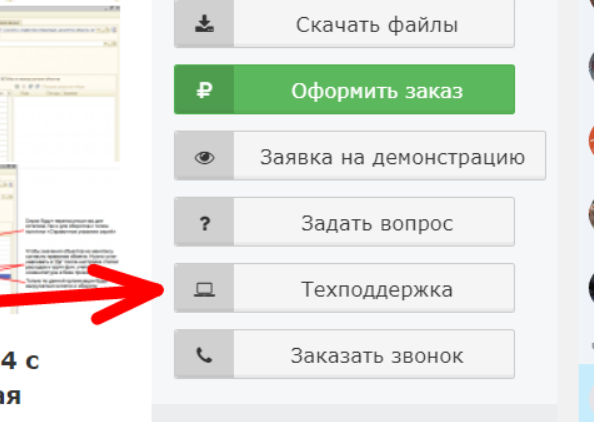Choose Задать вопрос

(x=344, y=222)
